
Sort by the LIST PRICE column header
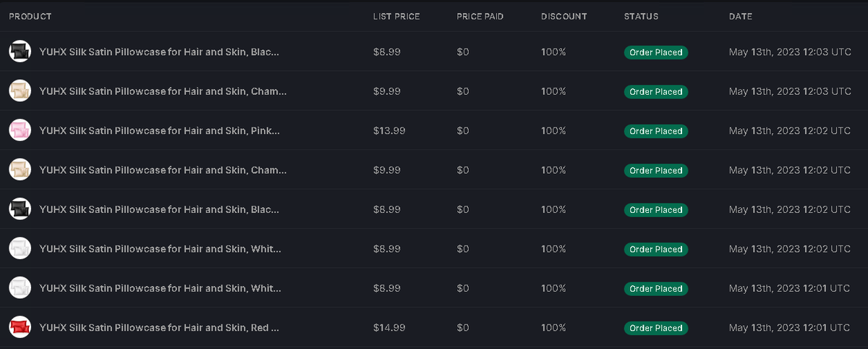tap(396, 17)
